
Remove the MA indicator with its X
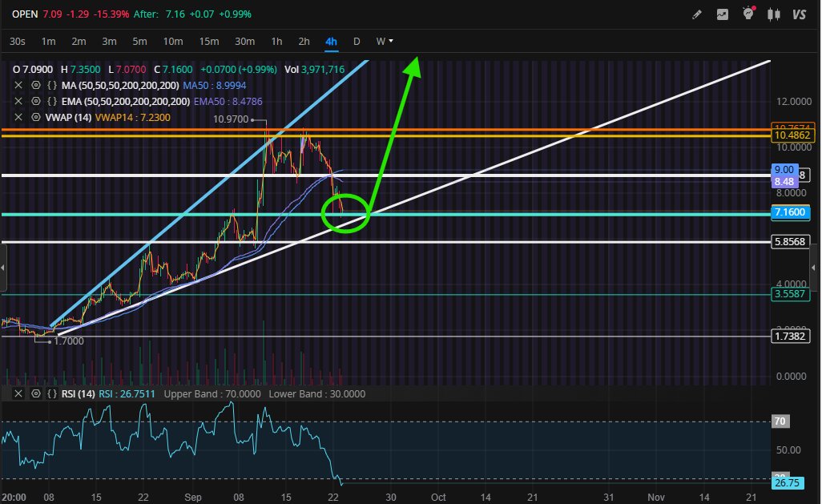click(x=18, y=85)
